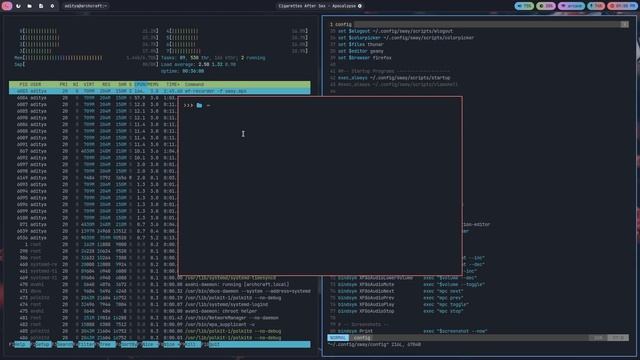Open the pink launcher menu icon in the top bar
Screen dimensions: 640x360
click(x=7, y=6)
